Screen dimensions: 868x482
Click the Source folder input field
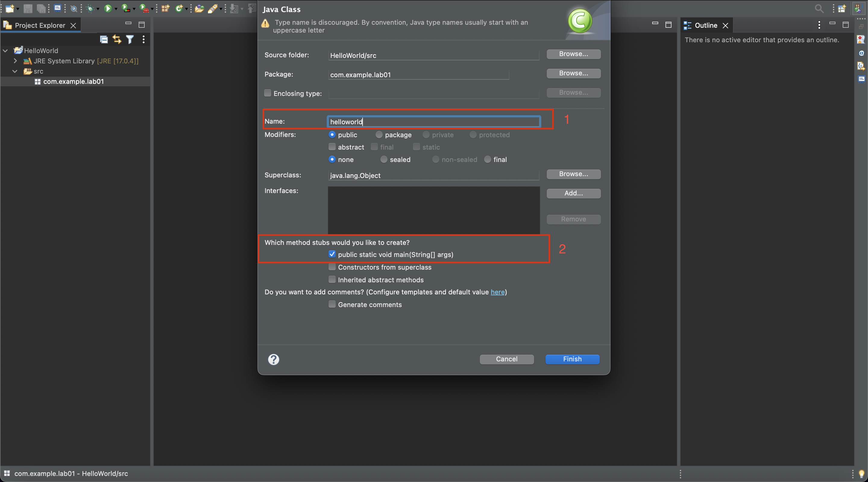click(433, 55)
